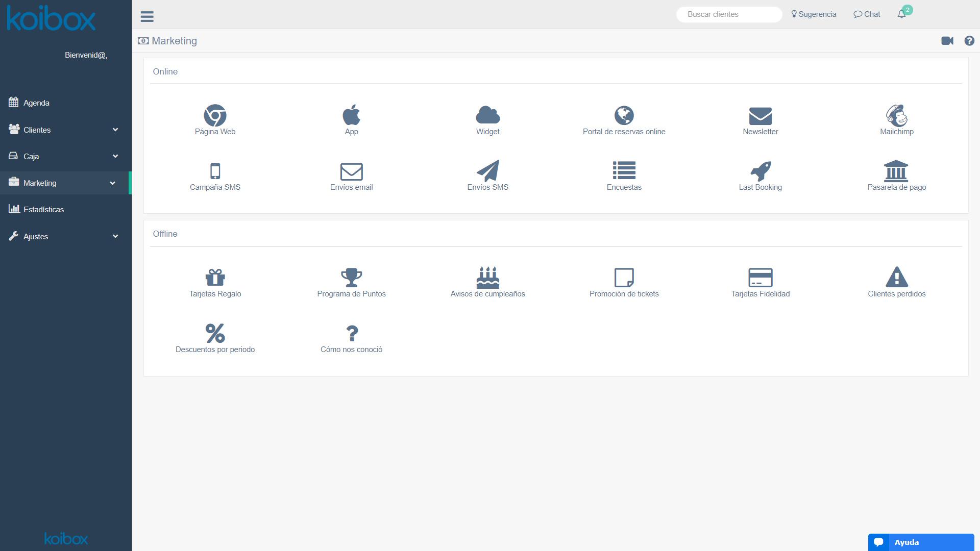980x551 pixels.
Task: Open the Programa de Puntos section
Action: [351, 281]
